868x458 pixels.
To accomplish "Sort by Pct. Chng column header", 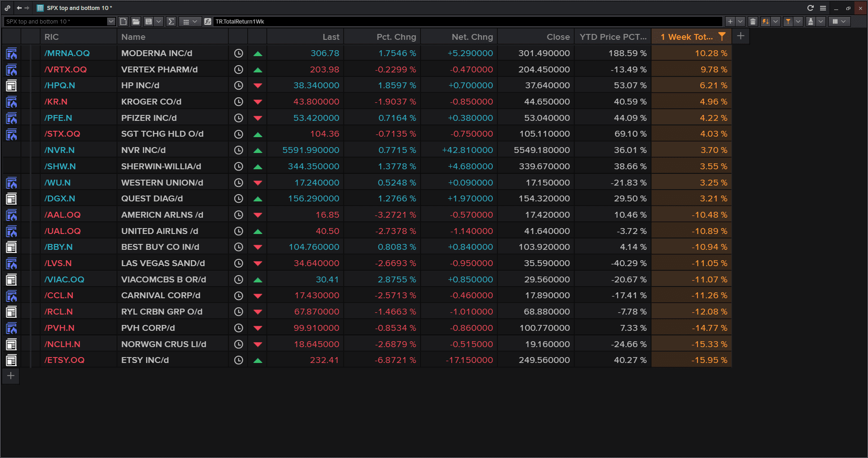I will 382,37.
